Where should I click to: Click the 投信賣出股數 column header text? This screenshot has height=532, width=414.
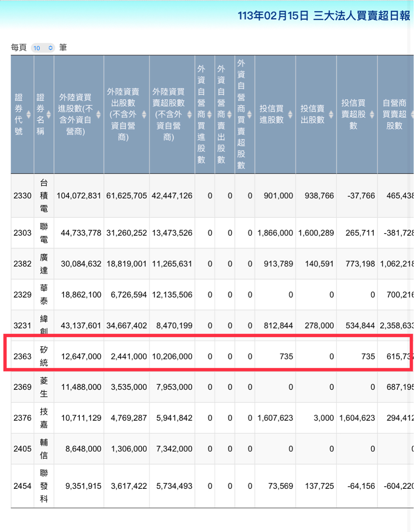coord(312,114)
